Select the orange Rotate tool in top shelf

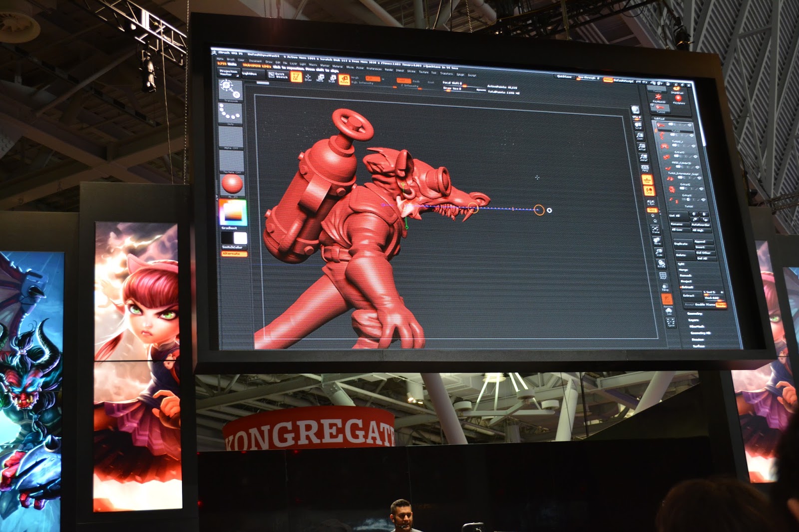tap(344, 79)
